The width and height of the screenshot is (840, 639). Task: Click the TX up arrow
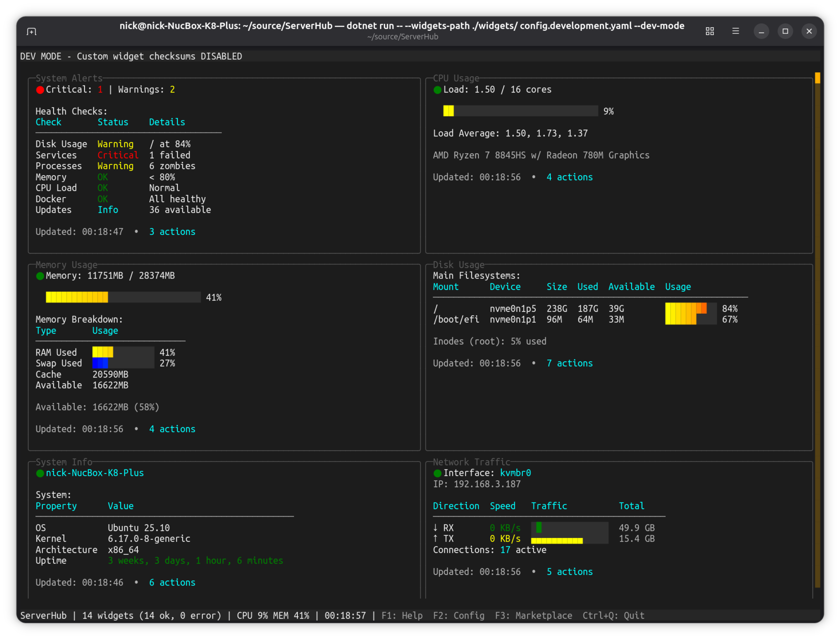[x=435, y=539]
